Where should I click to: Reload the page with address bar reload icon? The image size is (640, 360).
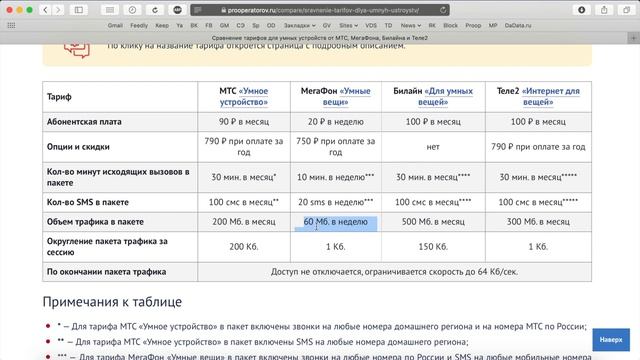[x=443, y=10]
